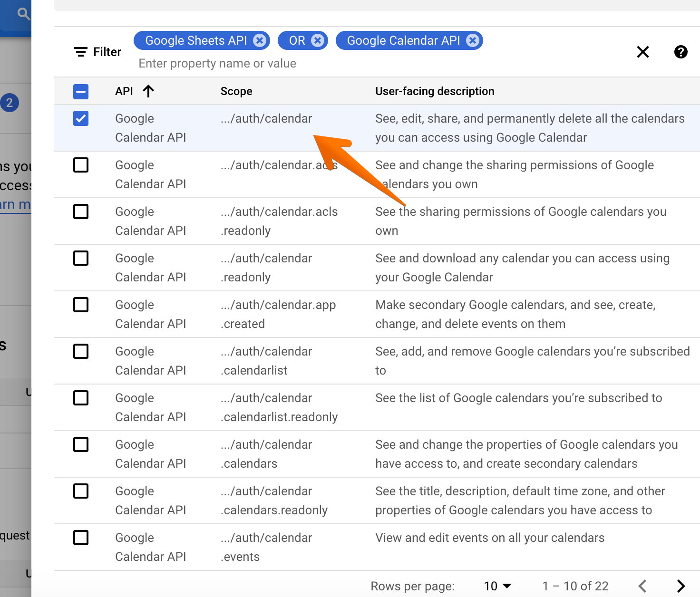Screen dimensions: 700x597
Task: Select the calendar.calendars.readonly scope checkbox
Action: [81, 491]
